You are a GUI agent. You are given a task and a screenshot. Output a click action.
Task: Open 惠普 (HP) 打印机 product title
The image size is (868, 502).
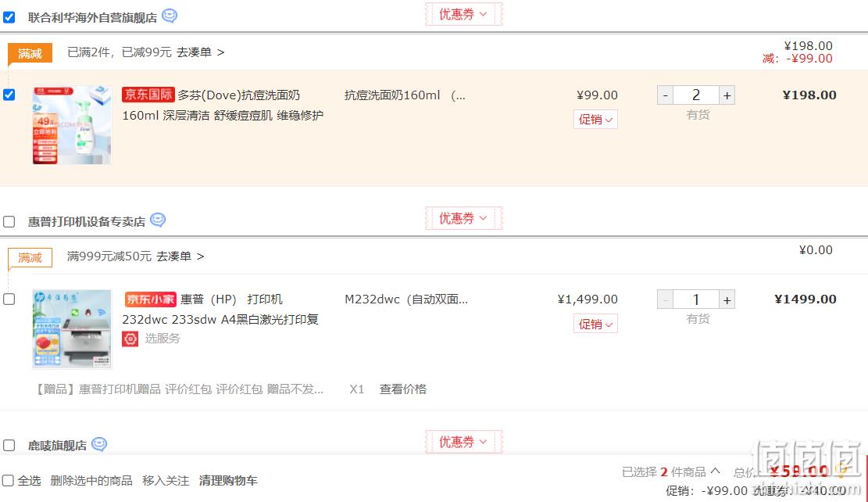pos(231,299)
